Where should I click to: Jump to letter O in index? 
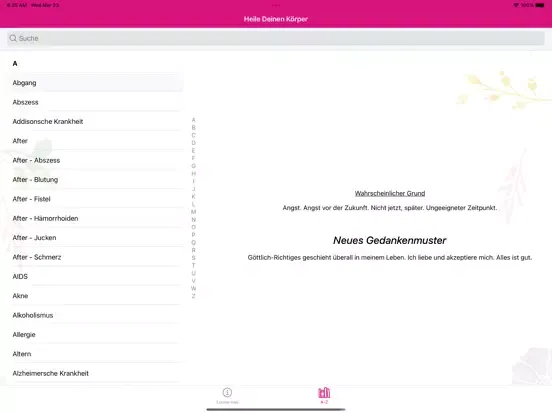click(x=193, y=227)
